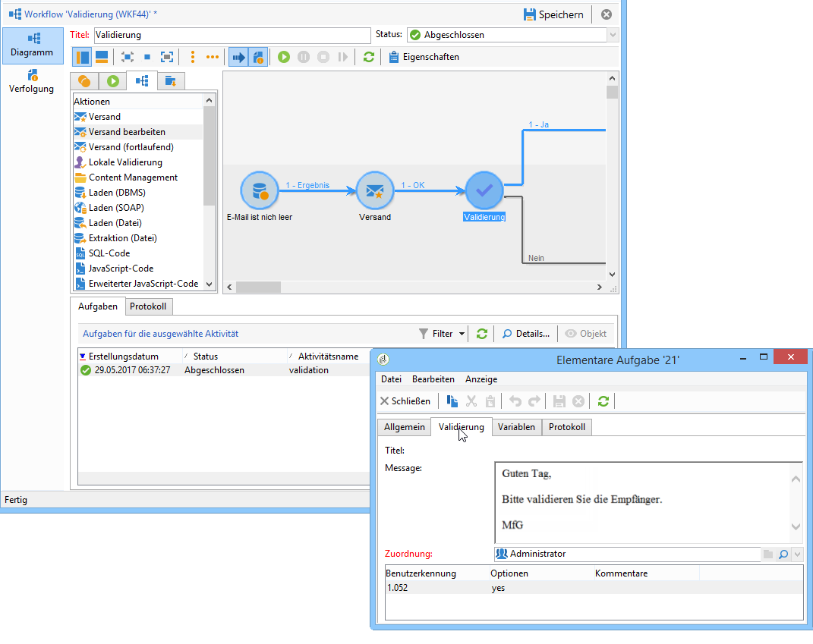Screen dimensions: 813x644
Task: Switch to the Aufgaben tab
Action: [x=97, y=306]
